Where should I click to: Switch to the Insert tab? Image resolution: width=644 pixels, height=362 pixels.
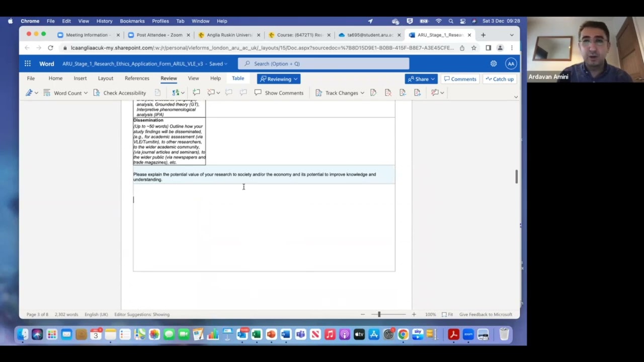pos(80,78)
